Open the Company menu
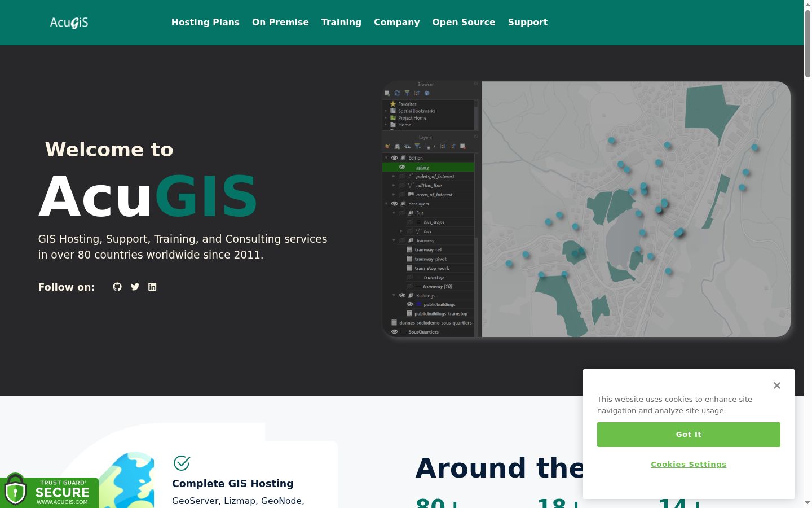Image resolution: width=812 pixels, height=508 pixels. (397, 23)
